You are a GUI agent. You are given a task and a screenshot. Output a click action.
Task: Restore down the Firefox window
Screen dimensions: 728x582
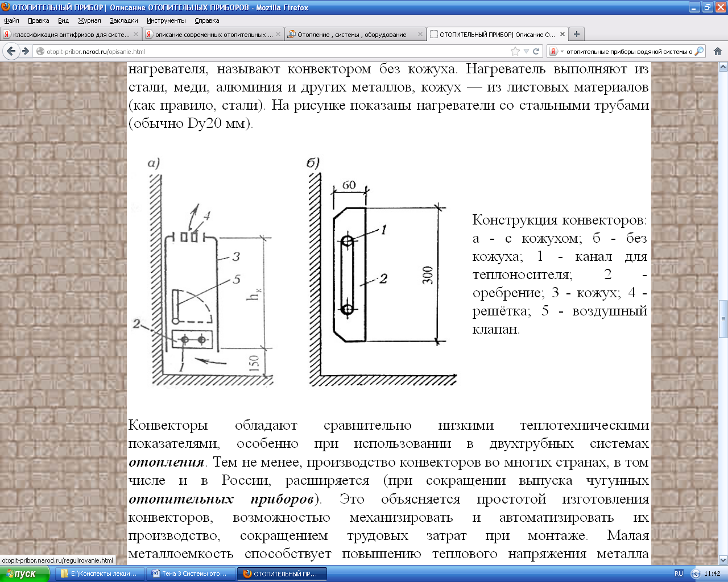pos(708,7)
